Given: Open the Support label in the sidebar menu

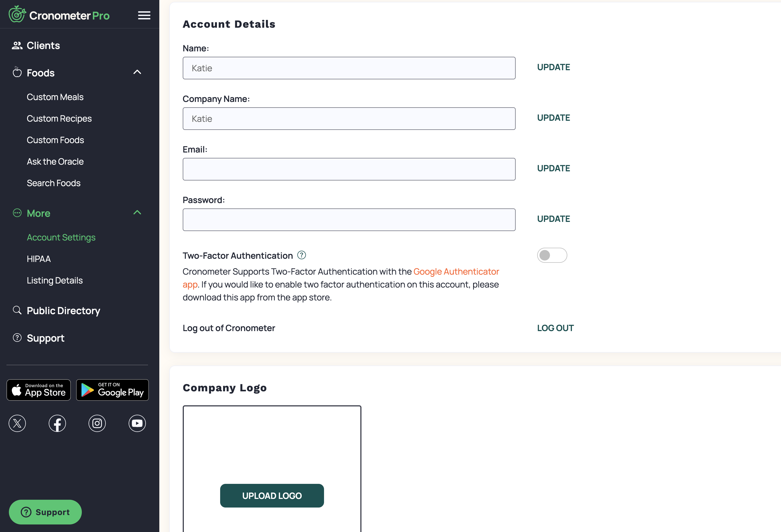Looking at the screenshot, I should click(46, 338).
